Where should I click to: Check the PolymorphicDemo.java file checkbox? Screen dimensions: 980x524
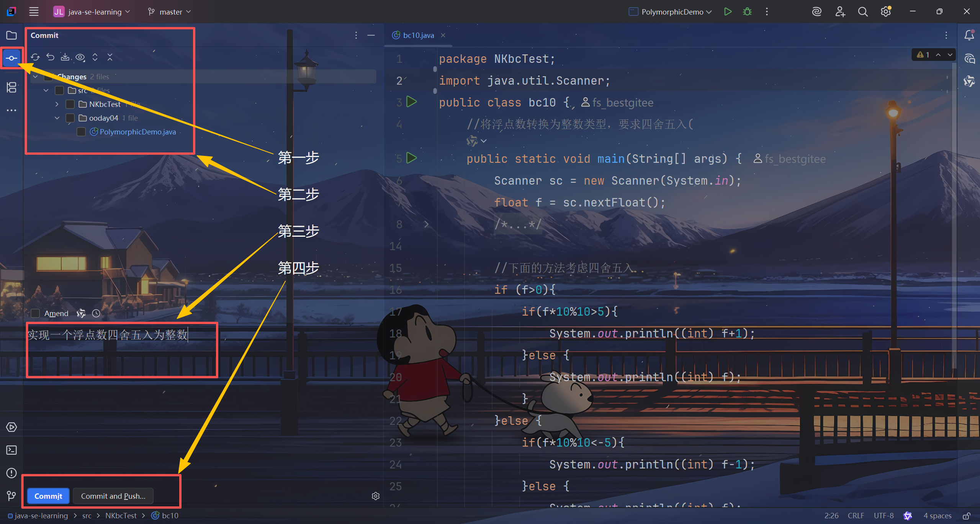(x=81, y=132)
